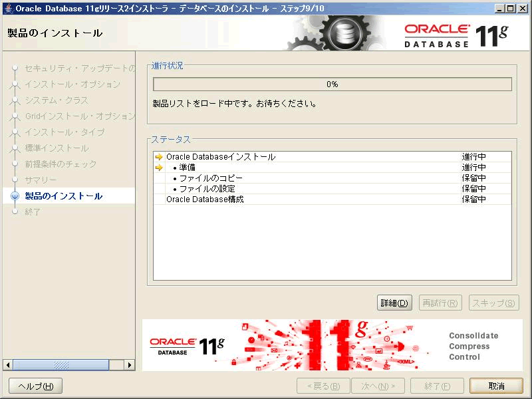
Task: Click the yellow arrow beside 準備 row
Action: 159,168
